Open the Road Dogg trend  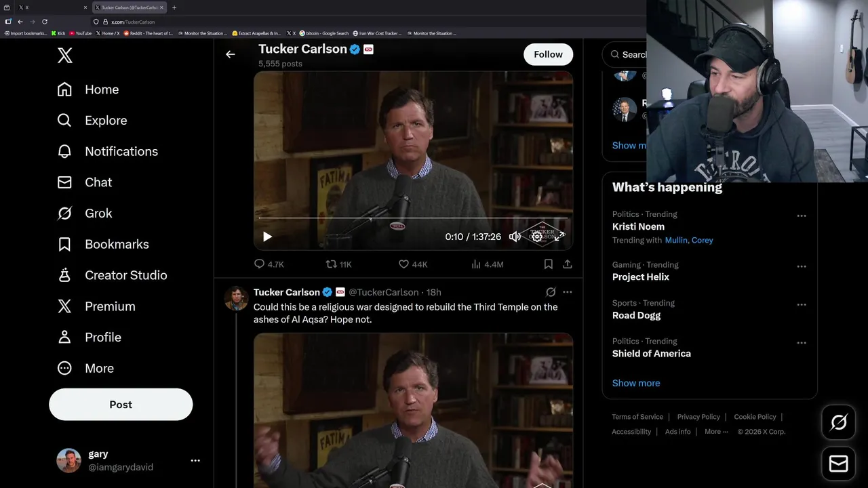636,315
